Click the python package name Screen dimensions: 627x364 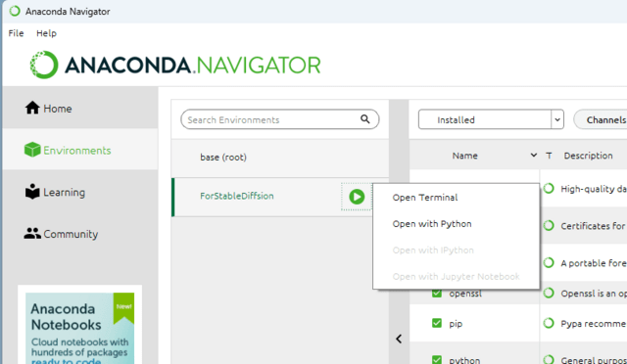coord(464,360)
